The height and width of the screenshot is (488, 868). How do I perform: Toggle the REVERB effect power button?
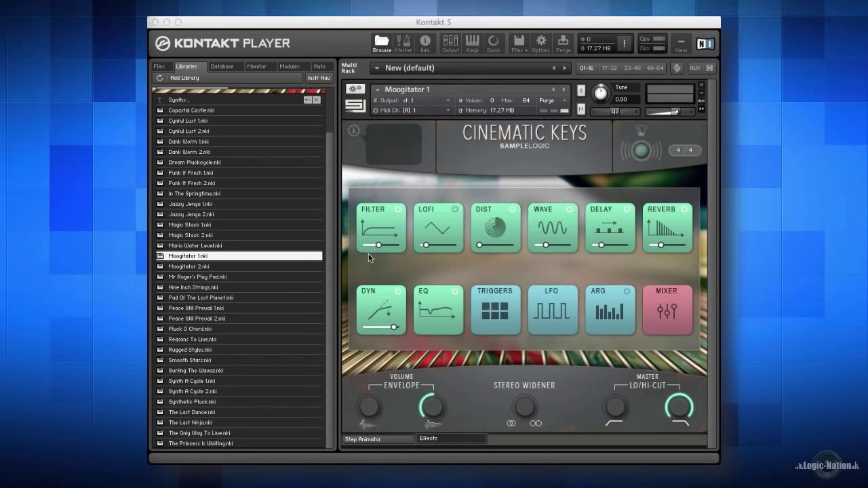coord(684,209)
